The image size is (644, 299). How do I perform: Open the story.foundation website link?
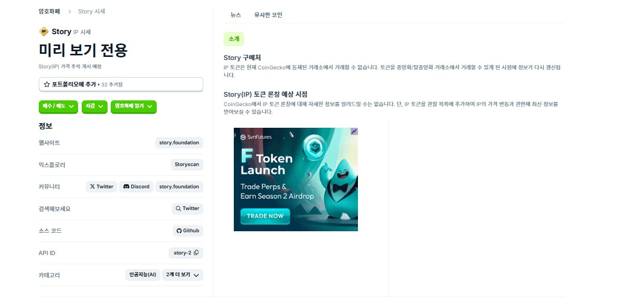point(179,143)
